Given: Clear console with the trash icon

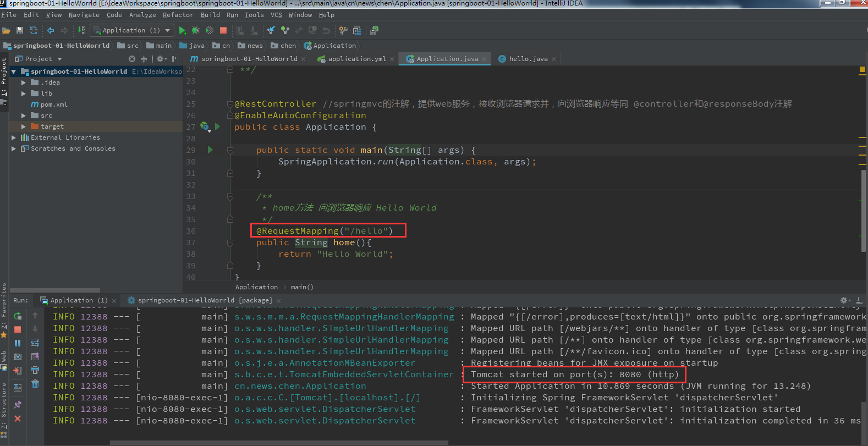Looking at the screenshot, I should pyautogui.click(x=35, y=384).
